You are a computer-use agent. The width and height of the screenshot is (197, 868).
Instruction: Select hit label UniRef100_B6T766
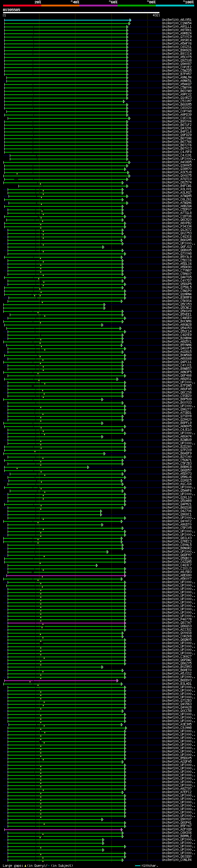click(x=177, y=142)
